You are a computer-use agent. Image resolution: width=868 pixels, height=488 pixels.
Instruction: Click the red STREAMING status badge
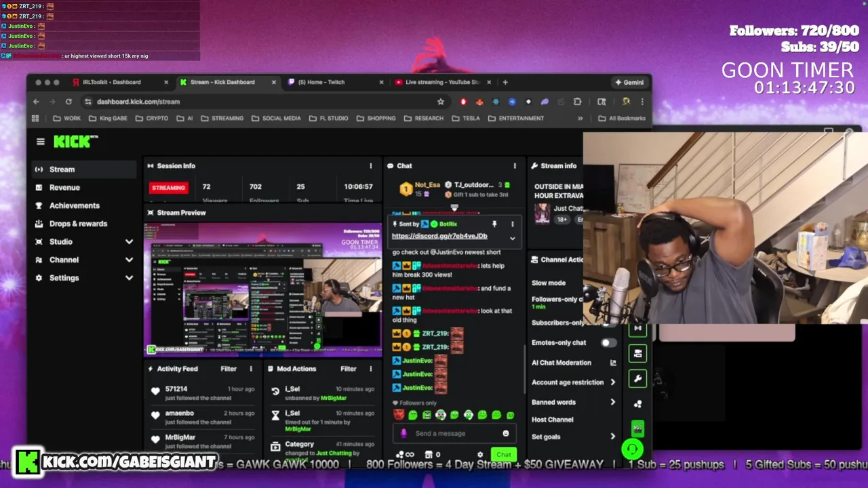pos(169,188)
